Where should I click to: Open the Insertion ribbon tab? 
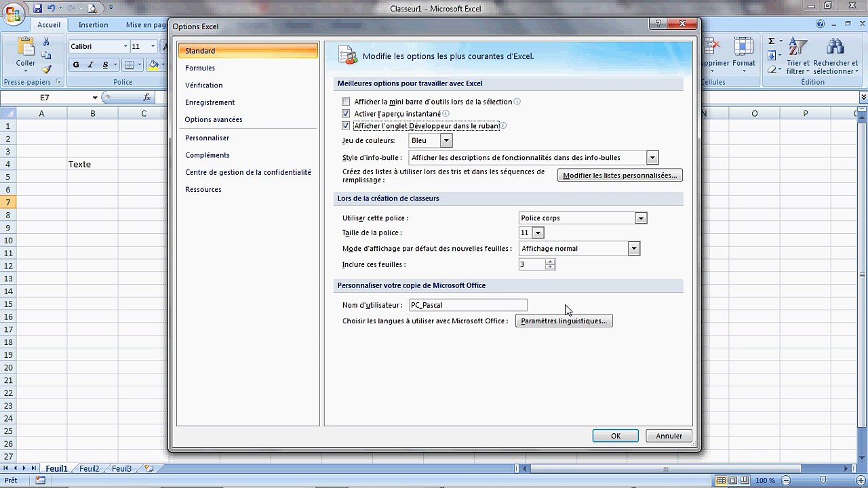pyautogui.click(x=93, y=25)
